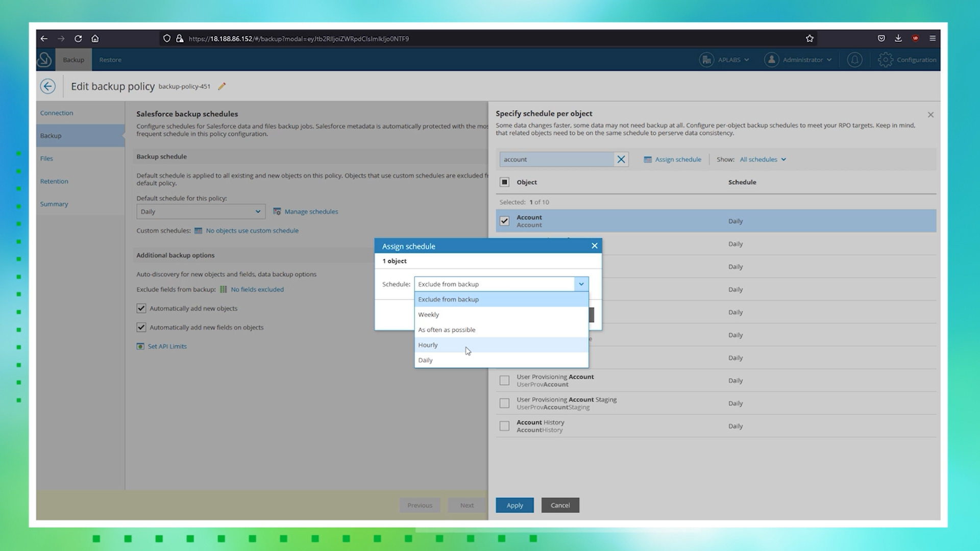980x551 pixels.
Task: Click the excluded fields grid icon
Action: pos(223,289)
